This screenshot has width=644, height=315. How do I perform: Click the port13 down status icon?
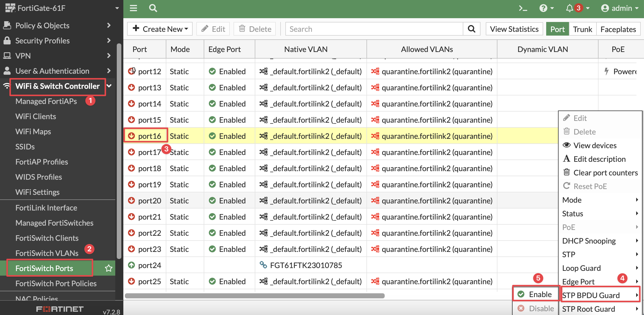[131, 87]
